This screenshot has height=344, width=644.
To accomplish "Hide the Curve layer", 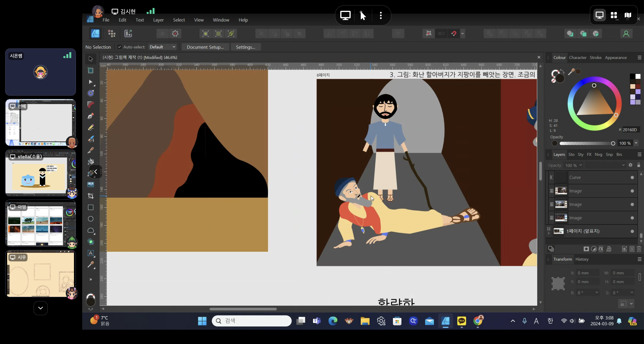I will pos(632,178).
